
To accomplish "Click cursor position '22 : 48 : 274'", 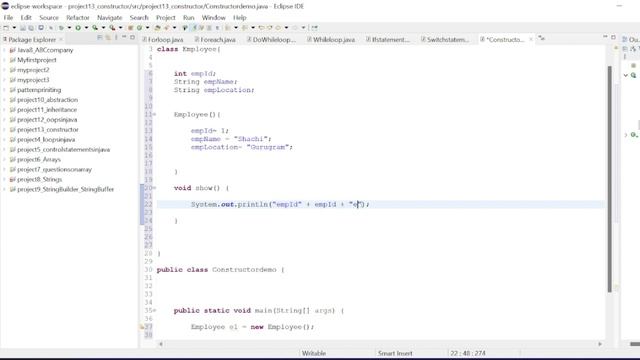I will [468, 353].
